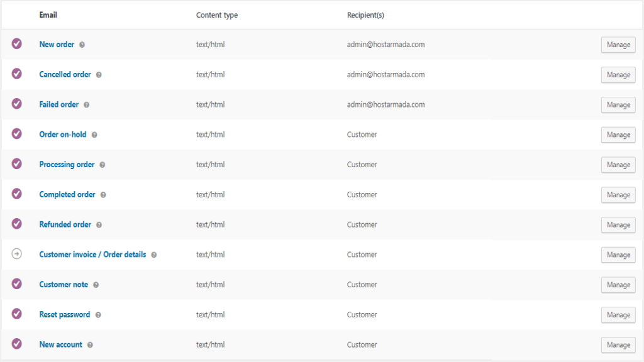Click Manage button for Failed order
This screenshot has height=362, width=644.
click(x=618, y=105)
